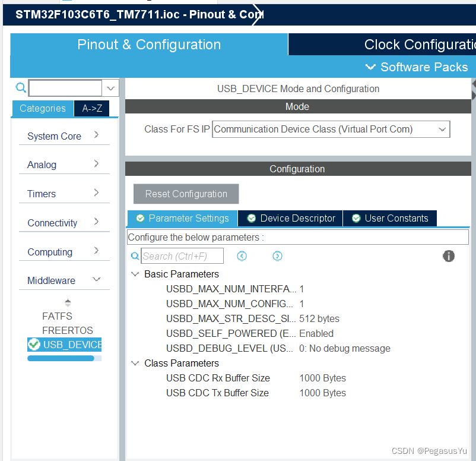
Task: Open the User Constants tab
Action: [390, 218]
